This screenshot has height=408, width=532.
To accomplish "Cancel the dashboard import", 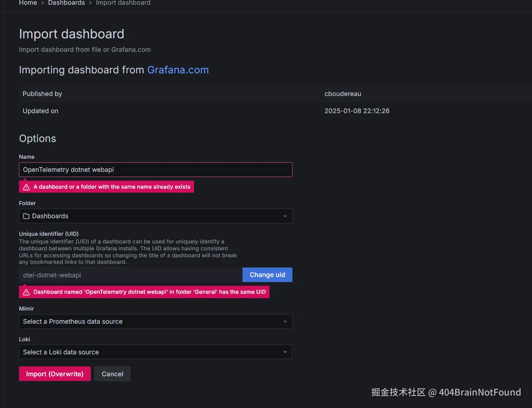I will (112, 374).
